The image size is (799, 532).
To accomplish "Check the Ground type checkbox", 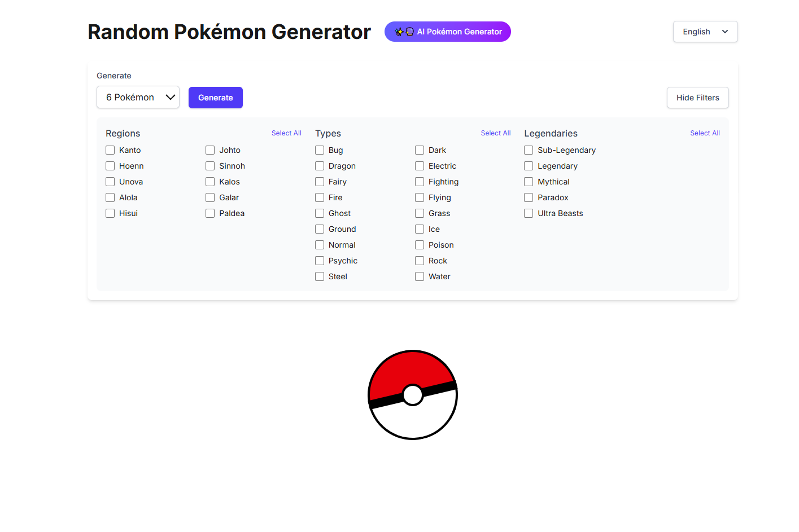I will coord(320,229).
